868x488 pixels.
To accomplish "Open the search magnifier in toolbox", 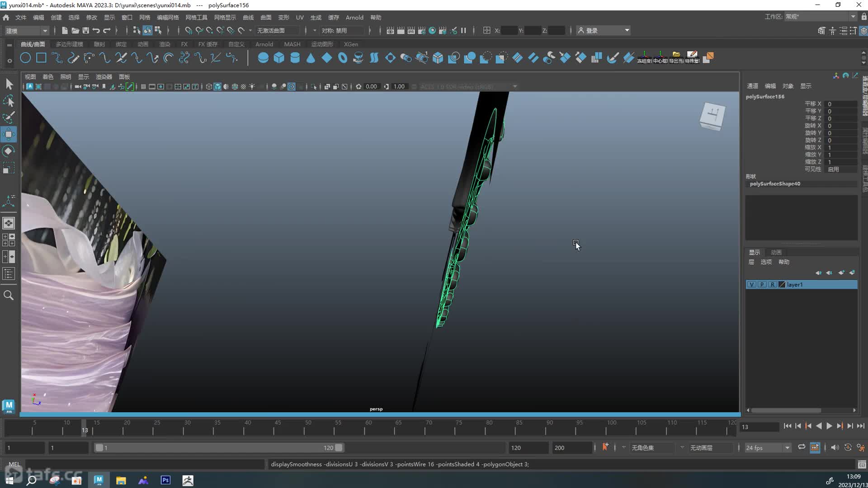I will [x=9, y=295].
